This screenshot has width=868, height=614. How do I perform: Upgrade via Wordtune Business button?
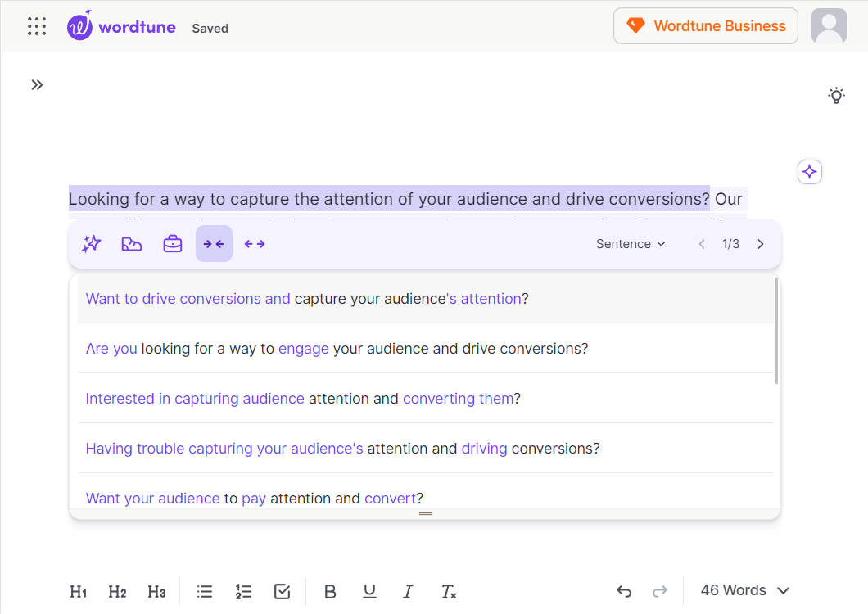pyautogui.click(x=705, y=25)
